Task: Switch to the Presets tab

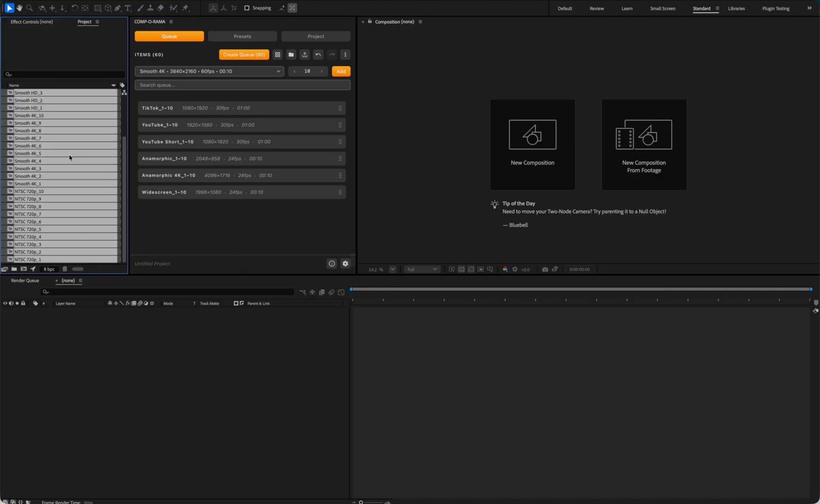Action: 243,36
